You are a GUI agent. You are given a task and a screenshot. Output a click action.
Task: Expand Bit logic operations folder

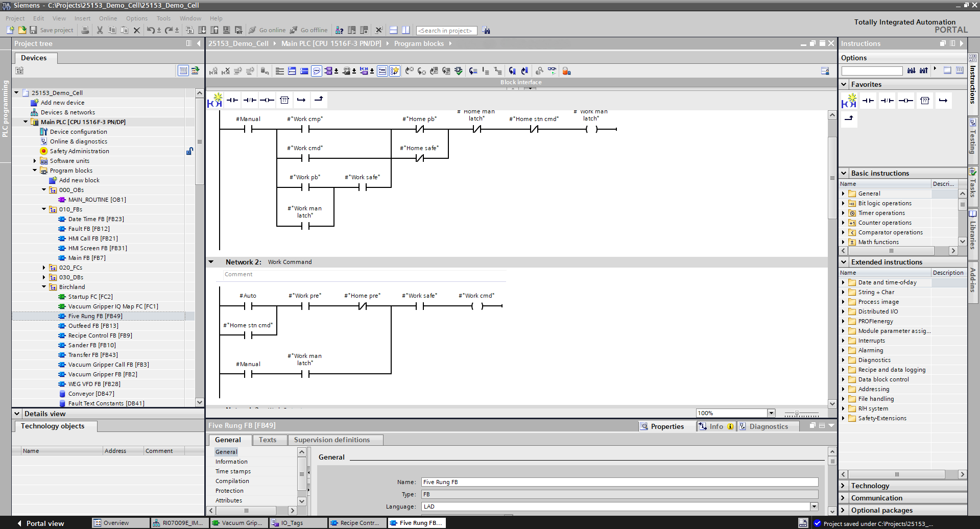843,203
